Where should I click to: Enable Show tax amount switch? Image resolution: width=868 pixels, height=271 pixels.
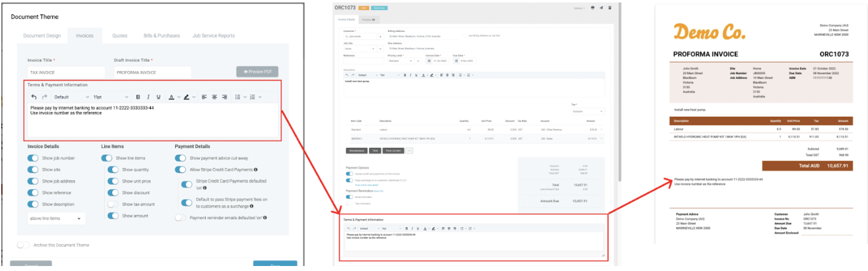pyautogui.click(x=113, y=204)
